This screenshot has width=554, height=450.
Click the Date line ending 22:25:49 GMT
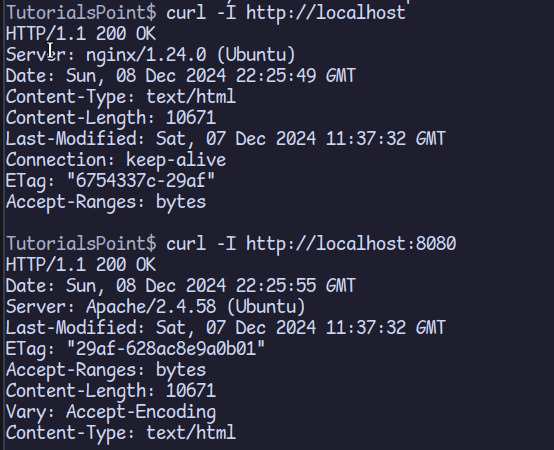click(181, 76)
